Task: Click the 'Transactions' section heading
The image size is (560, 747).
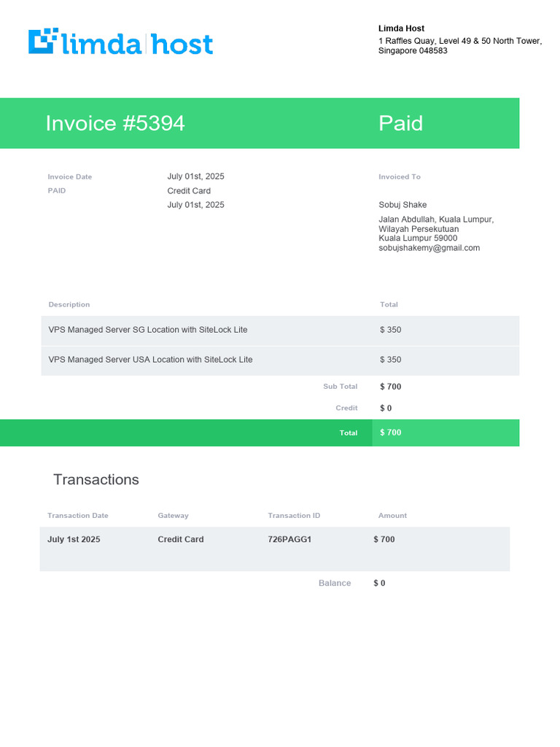Action: 96,480
